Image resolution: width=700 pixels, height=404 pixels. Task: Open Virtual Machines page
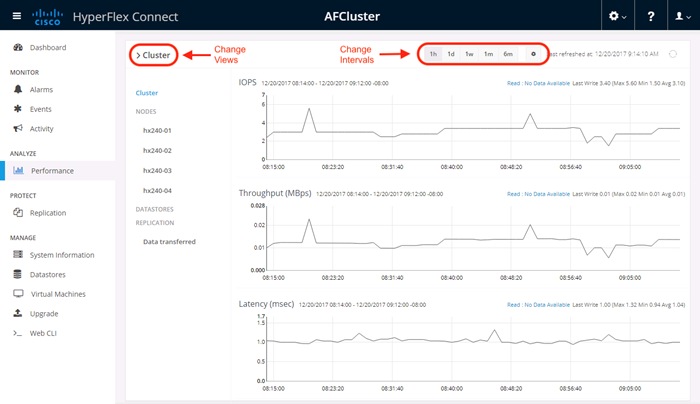click(58, 294)
